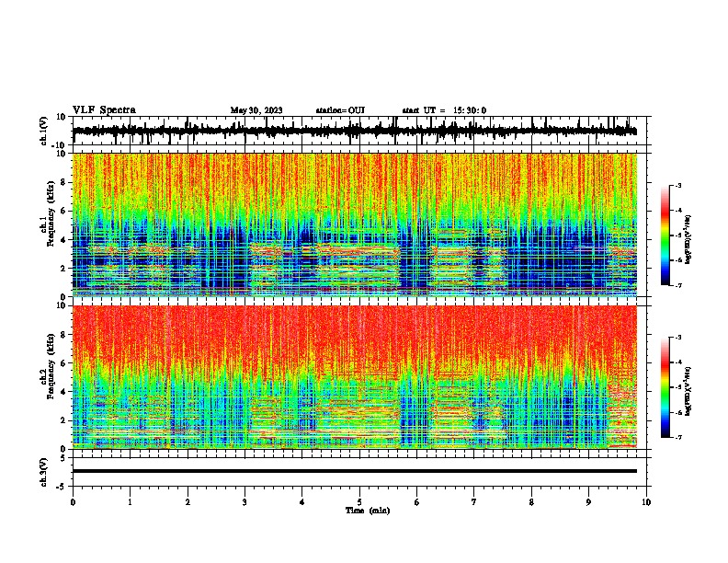The height and width of the screenshot is (563, 728).
Task: Click the time axis tick label "9"
Action: coord(588,502)
